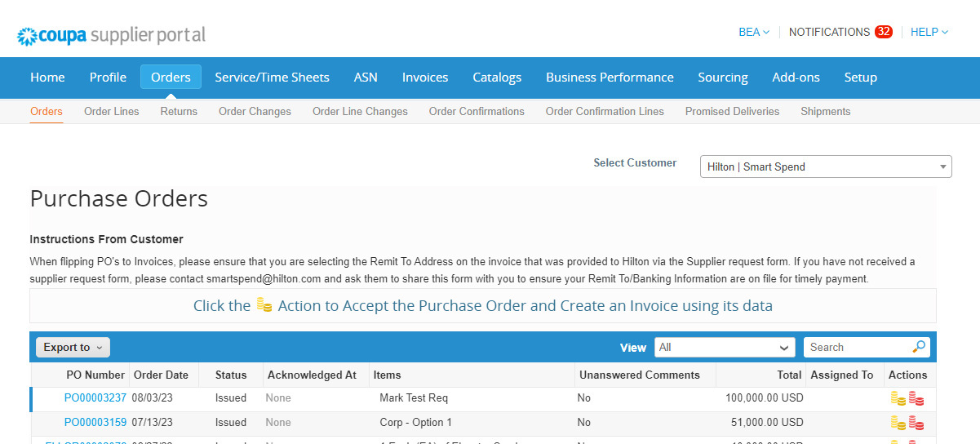Image resolution: width=980 pixels, height=444 pixels.
Task: Click the search magnifier icon
Action: pos(919,347)
